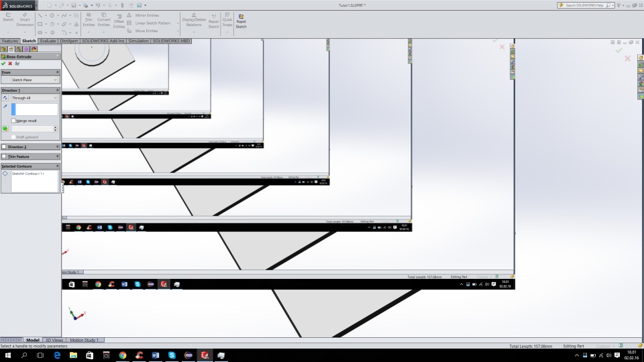Screen dimensions: 644x362
Task: Open the Search SOLIDWORKS Help dropdown arrow
Action: (612, 5)
